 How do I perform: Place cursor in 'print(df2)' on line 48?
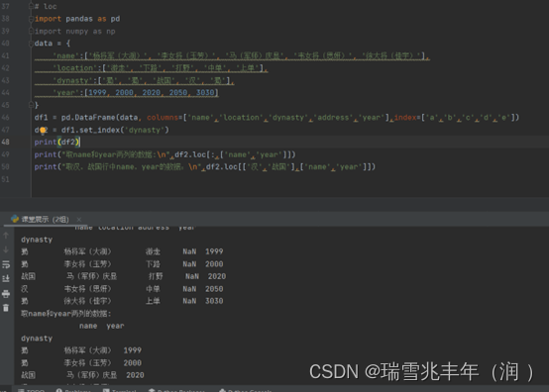tap(57, 142)
